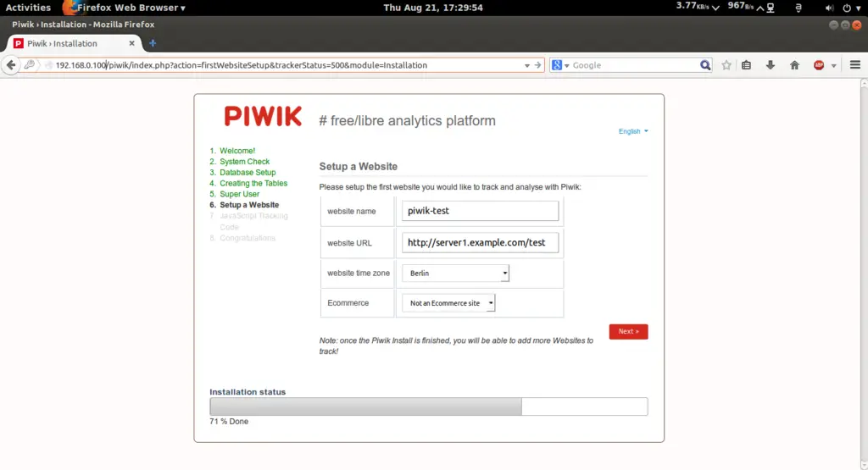Click the PIWIK logo
The height and width of the screenshot is (470, 868).
click(263, 116)
